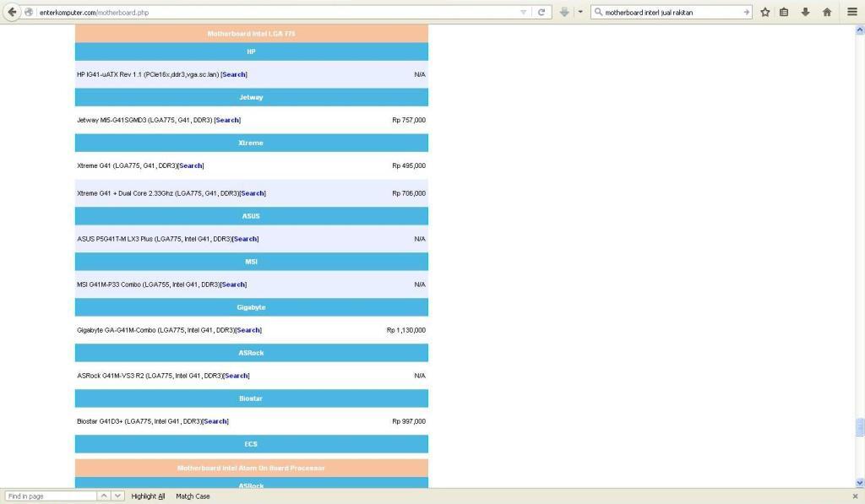Reload the page with refresh icon
This screenshot has width=865, height=504.
click(541, 12)
